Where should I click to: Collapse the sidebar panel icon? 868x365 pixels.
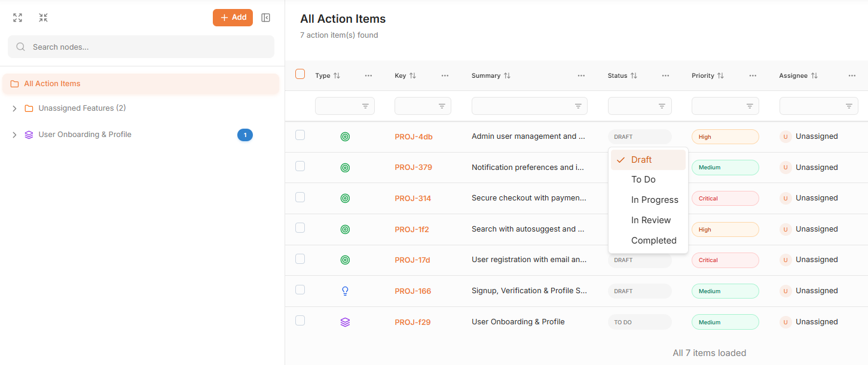click(266, 18)
